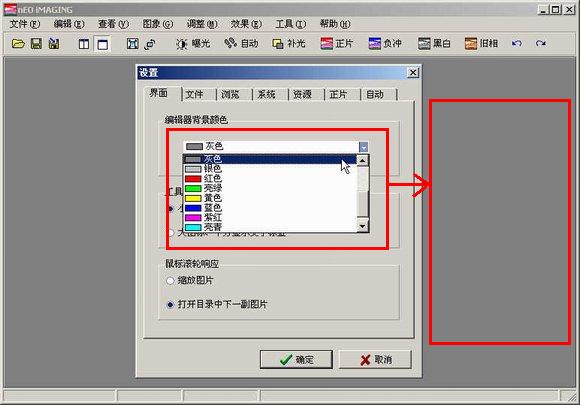Click the undo arrow icon
580x405 pixels.
[x=517, y=44]
